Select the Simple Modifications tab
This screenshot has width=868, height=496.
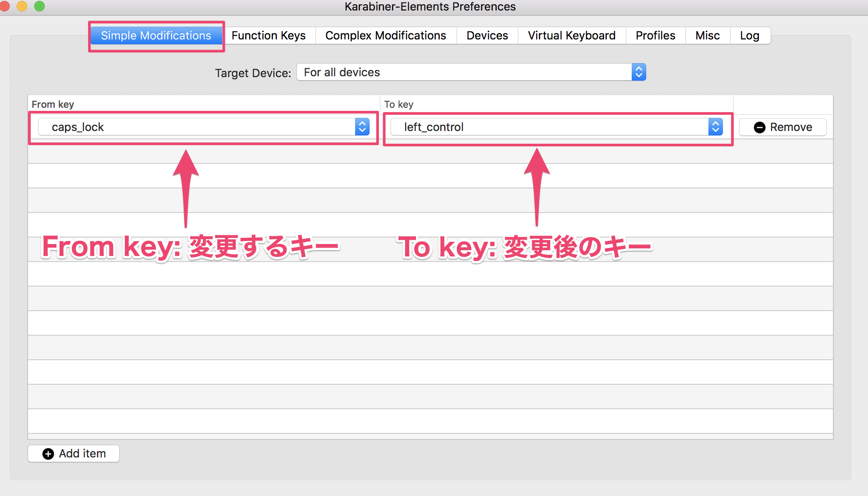[x=156, y=35]
